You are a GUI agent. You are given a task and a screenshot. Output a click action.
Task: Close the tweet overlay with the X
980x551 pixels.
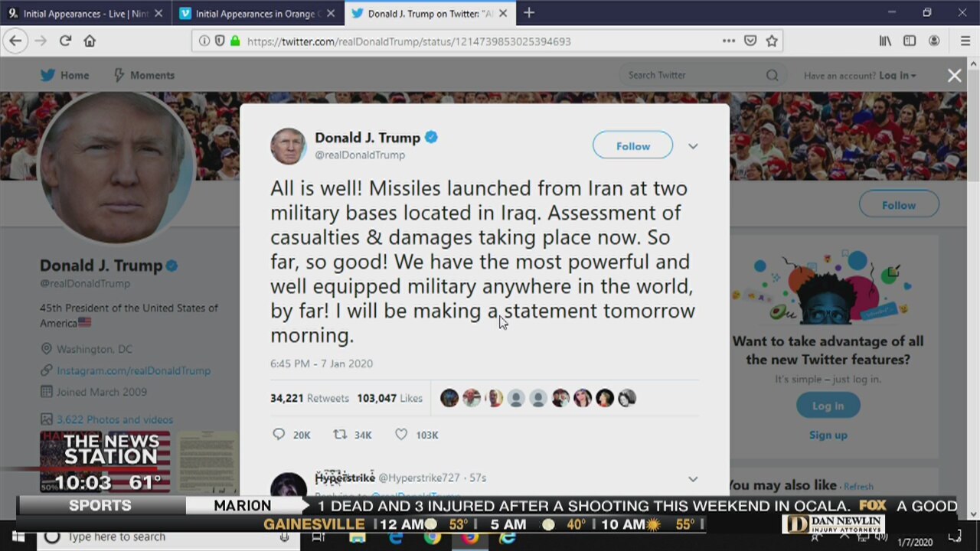point(954,75)
